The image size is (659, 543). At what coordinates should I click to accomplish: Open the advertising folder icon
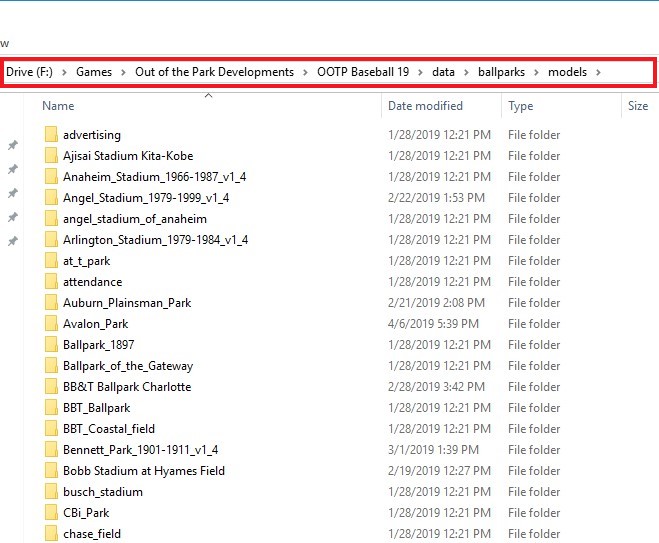(x=52, y=135)
